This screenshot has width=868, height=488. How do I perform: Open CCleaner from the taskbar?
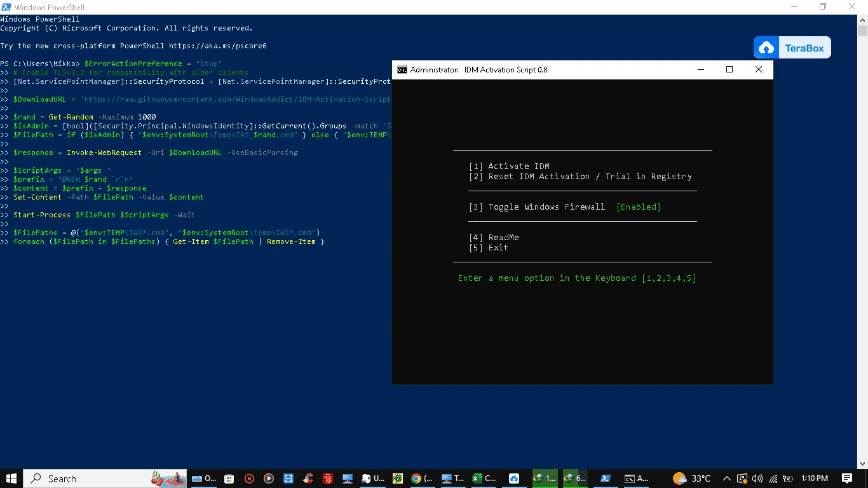[308, 478]
